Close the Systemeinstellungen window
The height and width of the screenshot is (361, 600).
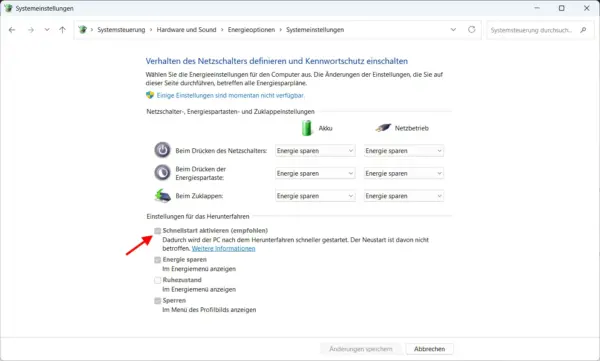(586, 8)
